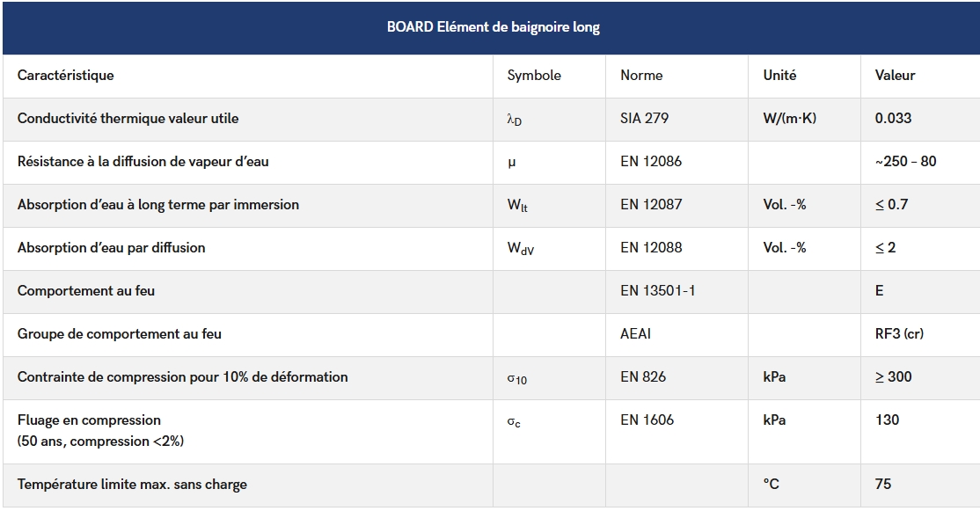Image resolution: width=980 pixels, height=511 pixels.
Task: Click the table title 'BOARD Elément de baignoire long'
Action: 493,27
